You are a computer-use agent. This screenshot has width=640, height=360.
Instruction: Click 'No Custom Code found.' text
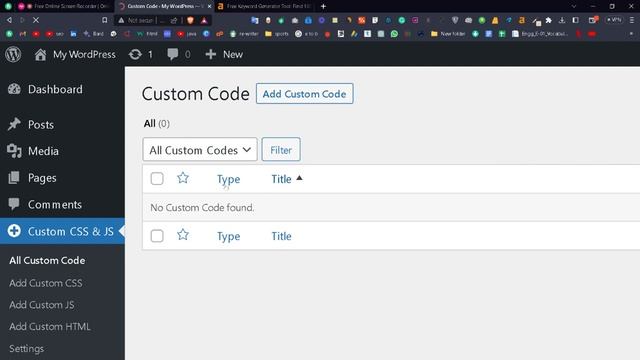(x=202, y=207)
